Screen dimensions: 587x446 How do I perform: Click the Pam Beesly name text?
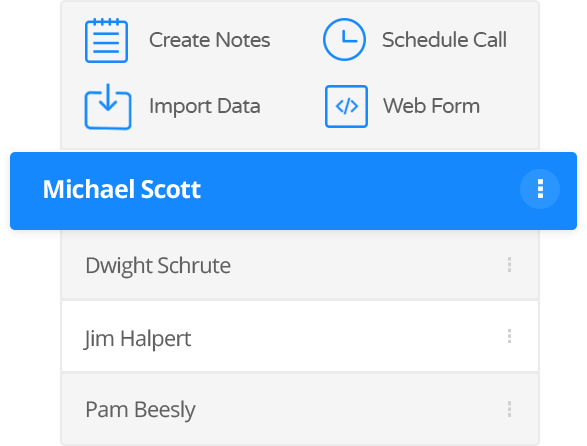pyautogui.click(x=140, y=410)
